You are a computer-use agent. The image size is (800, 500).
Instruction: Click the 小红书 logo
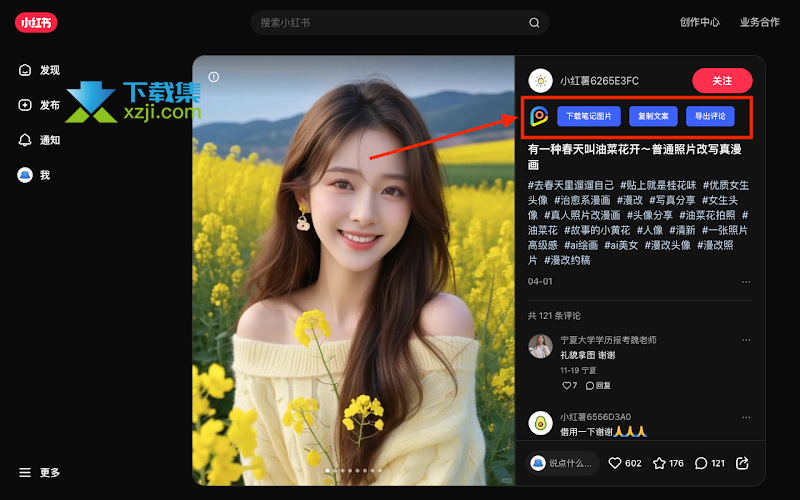[x=36, y=22]
